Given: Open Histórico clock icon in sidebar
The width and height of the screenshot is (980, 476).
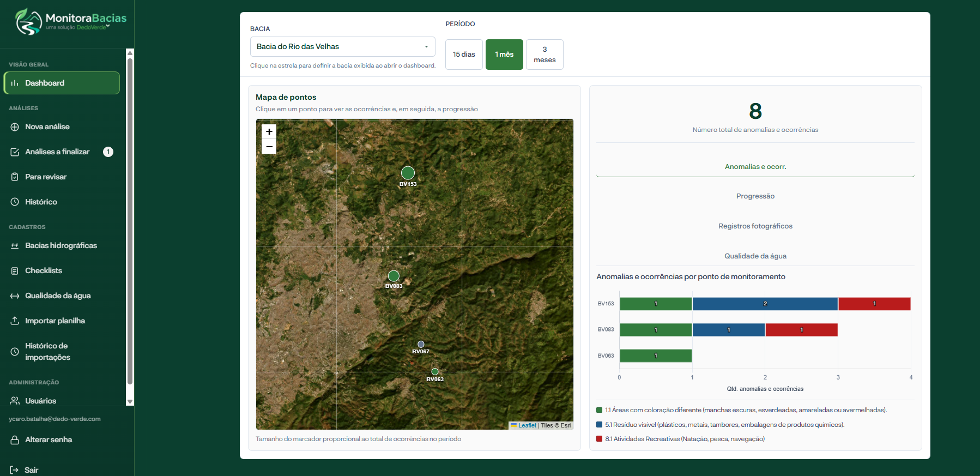Looking at the screenshot, I should point(15,202).
